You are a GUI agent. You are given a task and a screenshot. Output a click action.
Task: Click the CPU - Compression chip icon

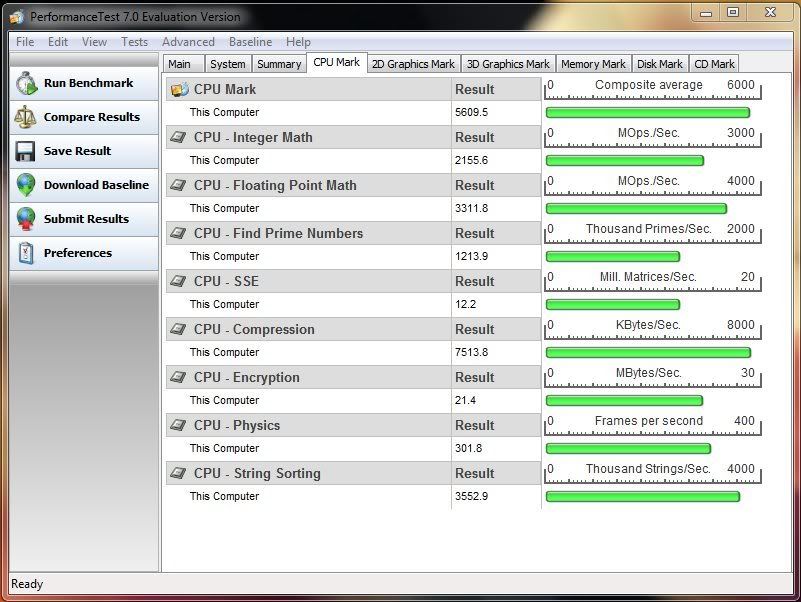tap(179, 329)
